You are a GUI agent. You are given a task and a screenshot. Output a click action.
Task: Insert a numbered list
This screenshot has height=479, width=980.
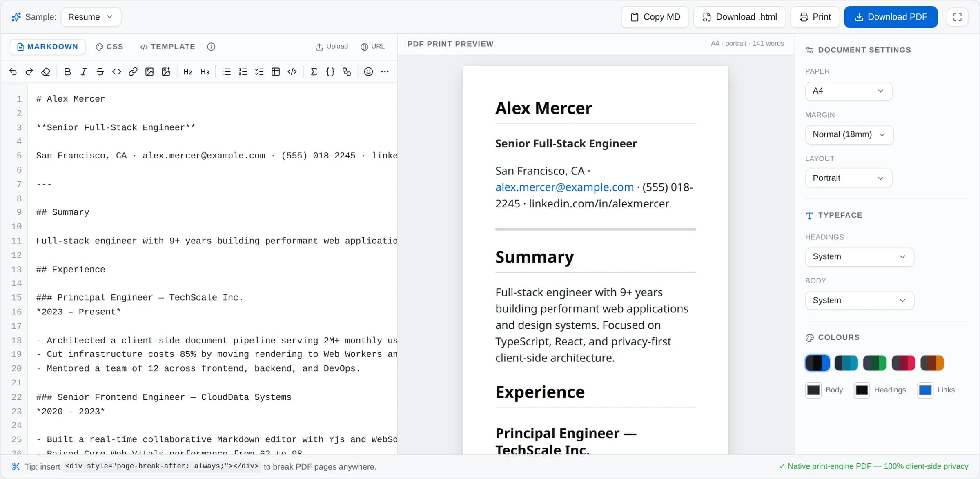click(x=243, y=72)
